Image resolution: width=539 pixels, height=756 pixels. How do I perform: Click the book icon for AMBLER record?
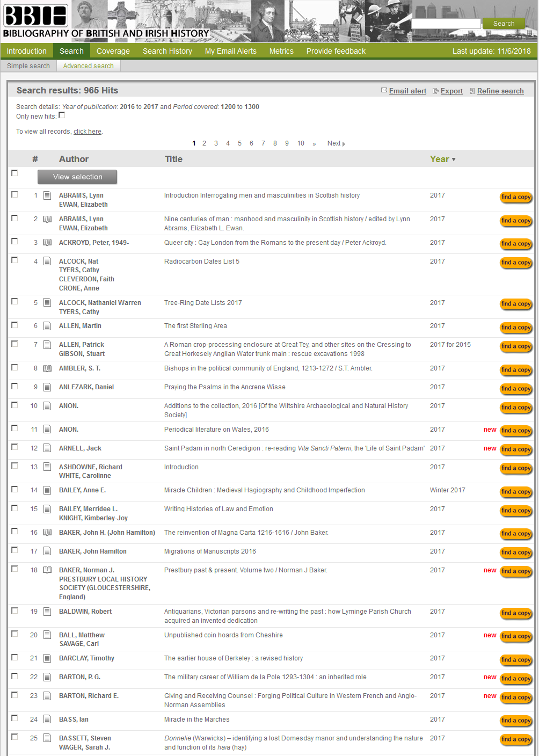[47, 368]
